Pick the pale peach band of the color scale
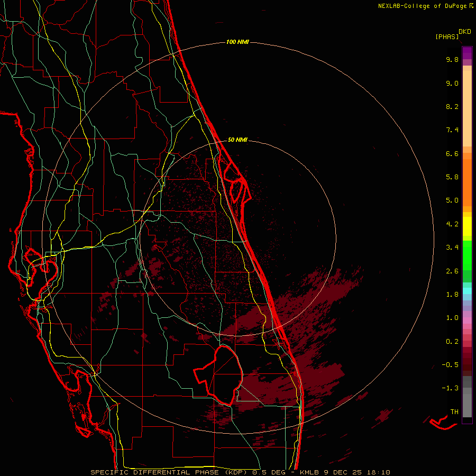The height and width of the screenshot is (476, 476). [x=467, y=108]
